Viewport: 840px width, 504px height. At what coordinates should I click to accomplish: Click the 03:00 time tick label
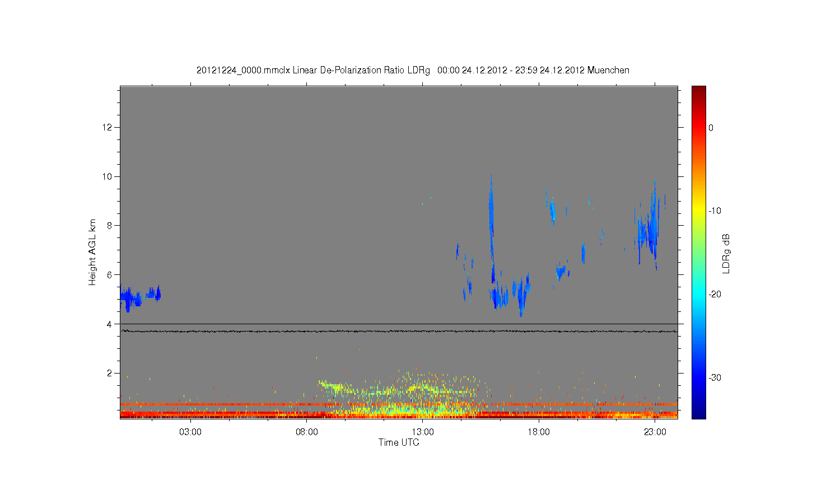coord(190,432)
